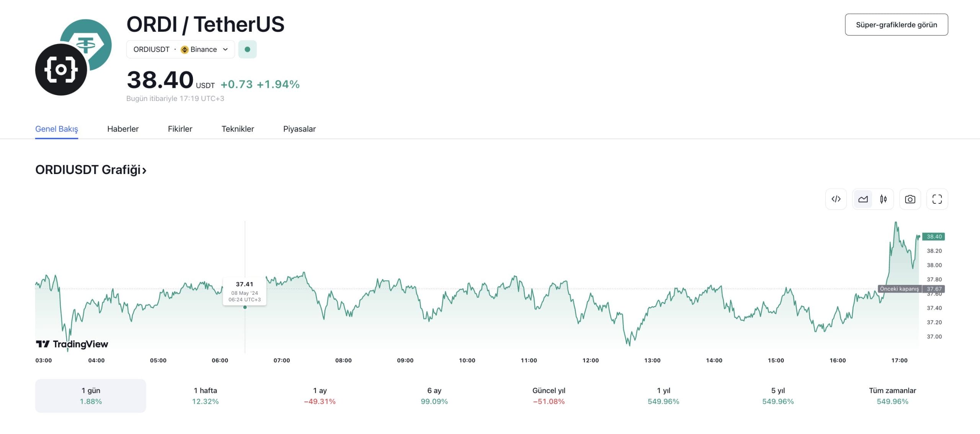
Task: Expand the ORDIUSDT Grafiği chart link
Action: tap(91, 170)
